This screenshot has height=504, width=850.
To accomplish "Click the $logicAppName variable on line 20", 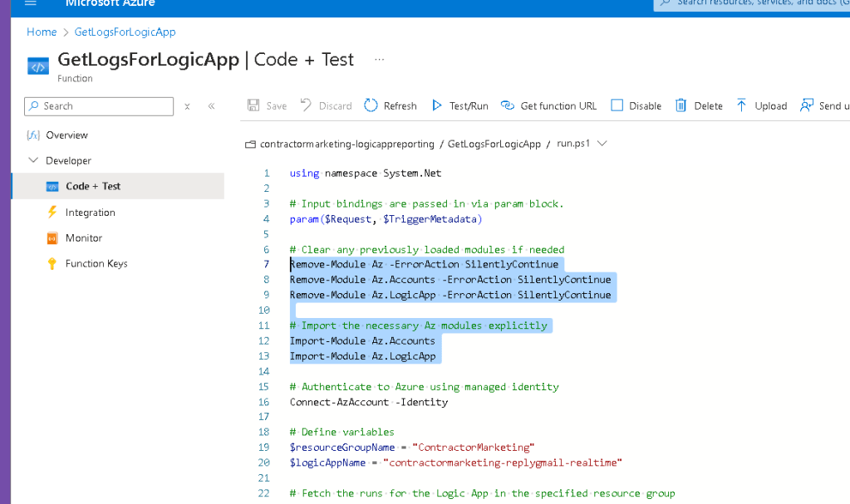I will coord(327,462).
